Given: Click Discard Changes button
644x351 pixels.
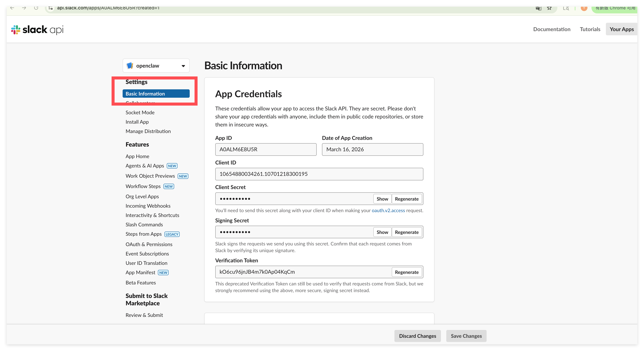Looking at the screenshot, I should 417,336.
